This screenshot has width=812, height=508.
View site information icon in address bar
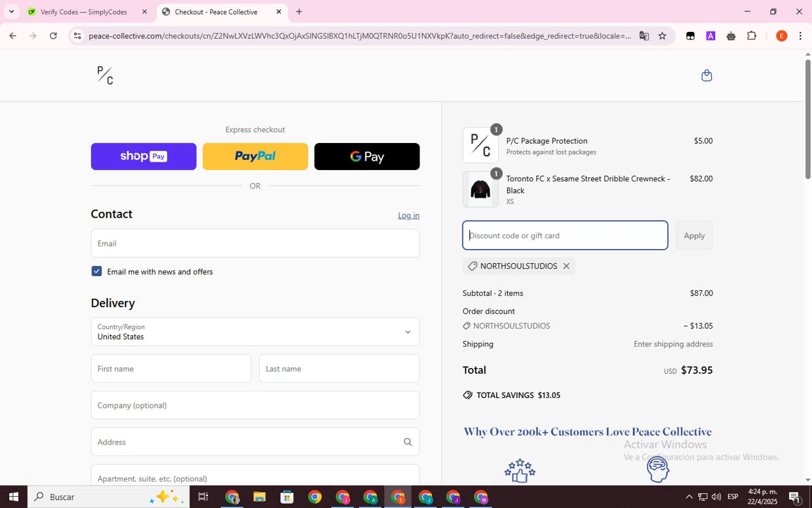(x=77, y=36)
